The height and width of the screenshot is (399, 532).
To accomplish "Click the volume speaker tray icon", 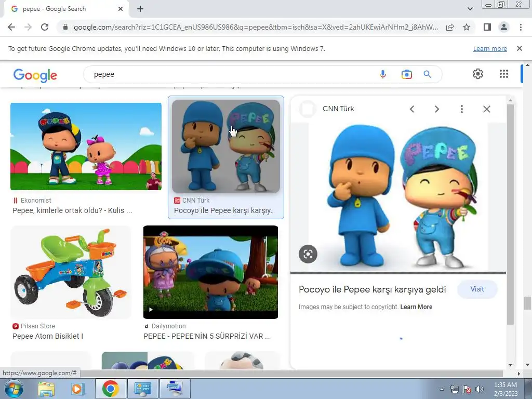I will [479, 389].
